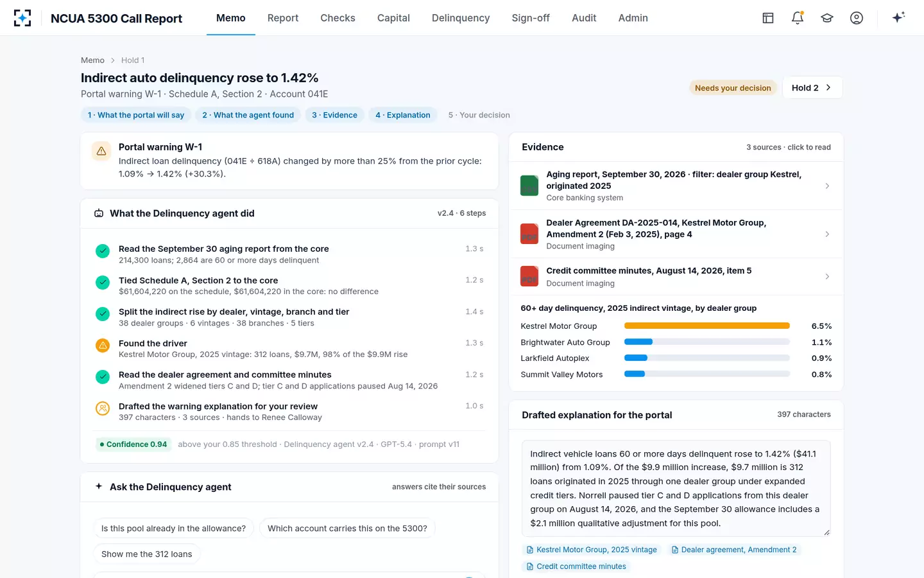This screenshot has height=578, width=924.
Task: Click the NCUA app logo icon
Action: click(x=22, y=18)
